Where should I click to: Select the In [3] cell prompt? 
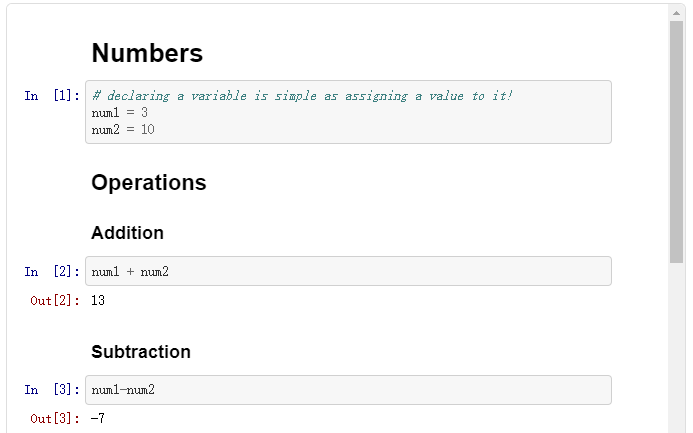coord(52,390)
